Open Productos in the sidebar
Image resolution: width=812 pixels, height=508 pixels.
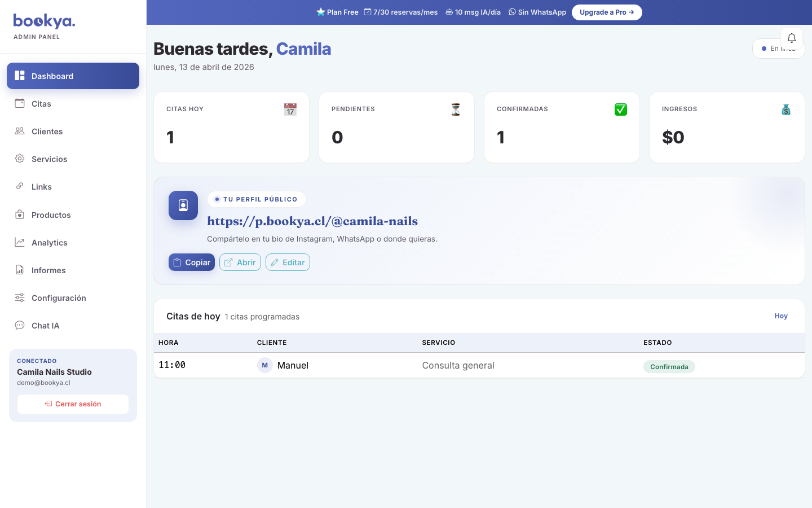73,215
